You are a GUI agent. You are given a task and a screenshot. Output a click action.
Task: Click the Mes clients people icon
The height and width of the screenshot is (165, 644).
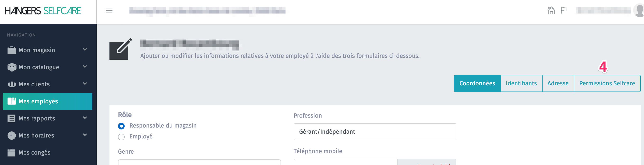point(12,84)
